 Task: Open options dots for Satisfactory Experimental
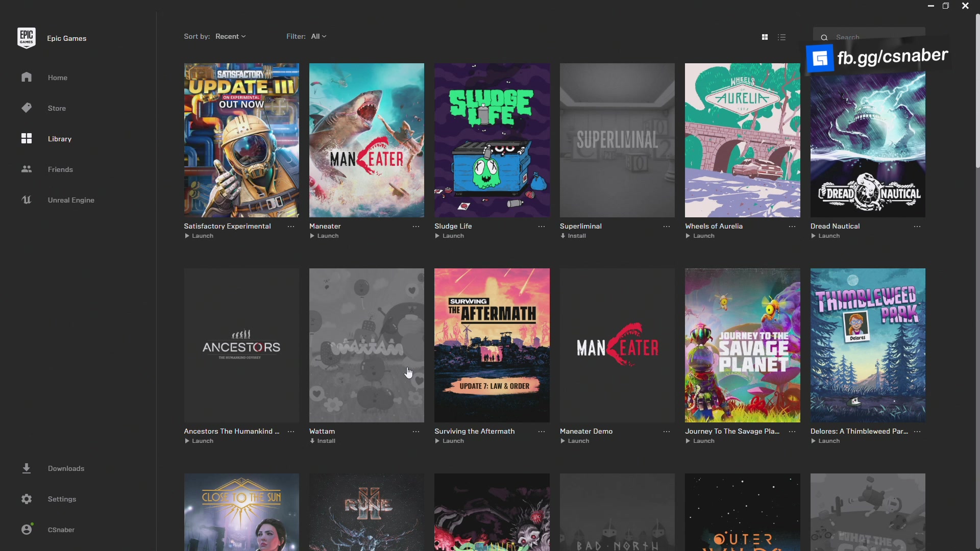291,227
